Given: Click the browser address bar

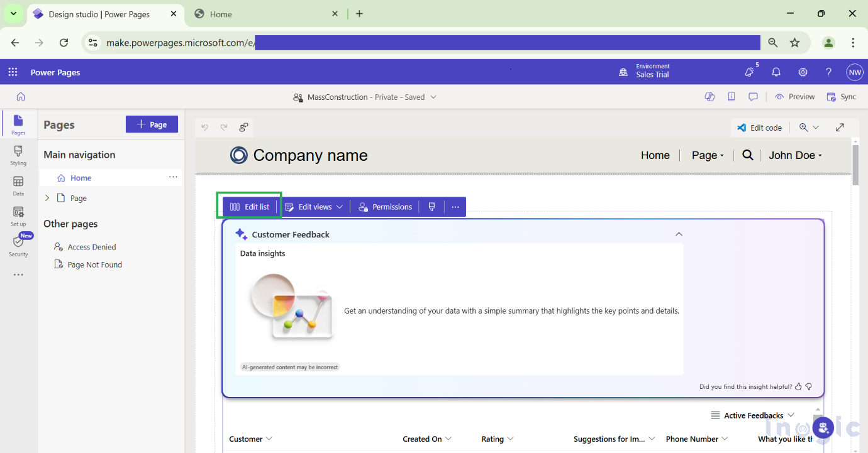Looking at the screenshot, I should [434, 43].
